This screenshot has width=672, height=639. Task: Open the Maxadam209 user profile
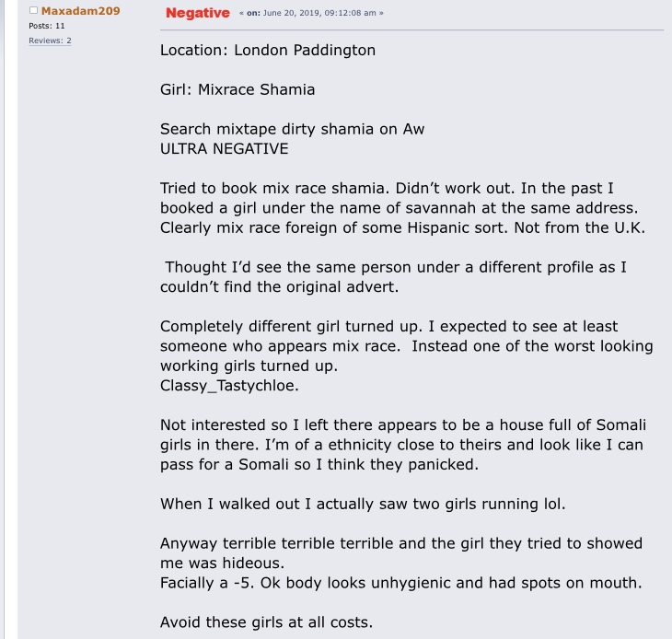tap(81, 11)
